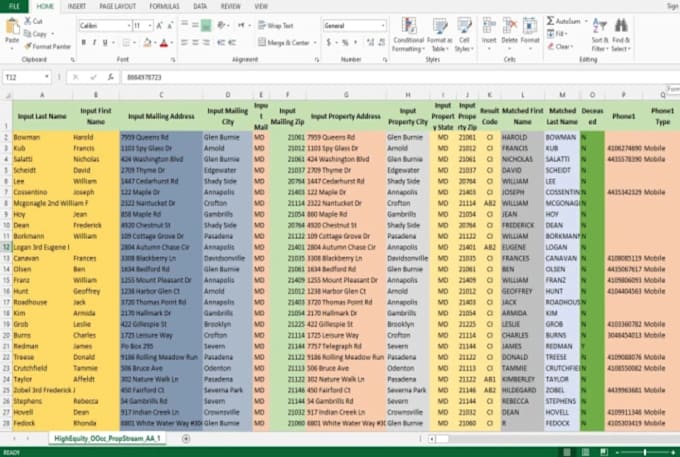Screen dimensions: 680x457
Task: Align text left
Action: (x=184, y=42)
